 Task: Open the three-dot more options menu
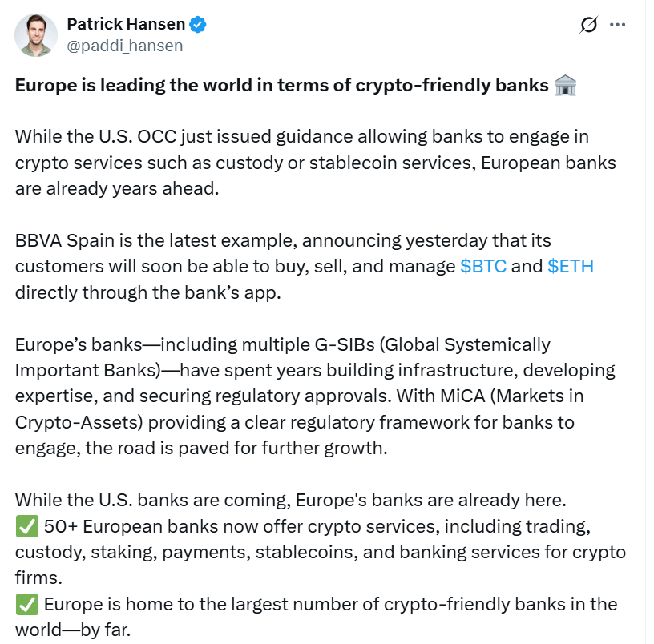tap(617, 25)
